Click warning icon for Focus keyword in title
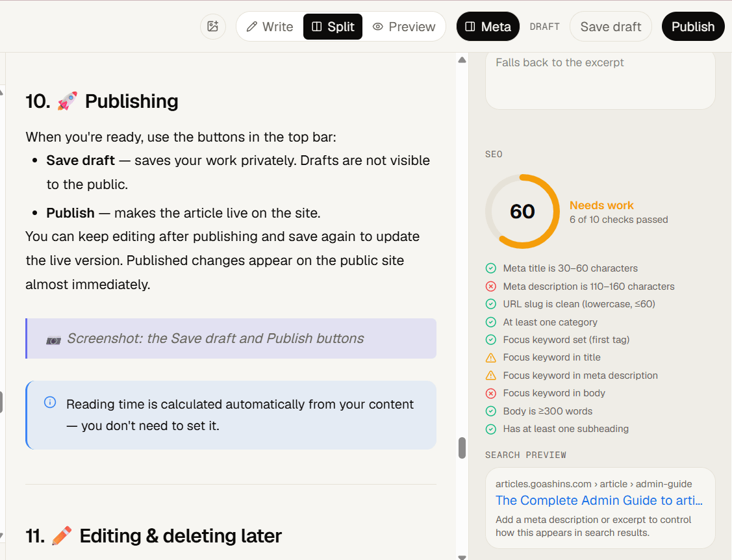The width and height of the screenshot is (732, 560). click(490, 358)
